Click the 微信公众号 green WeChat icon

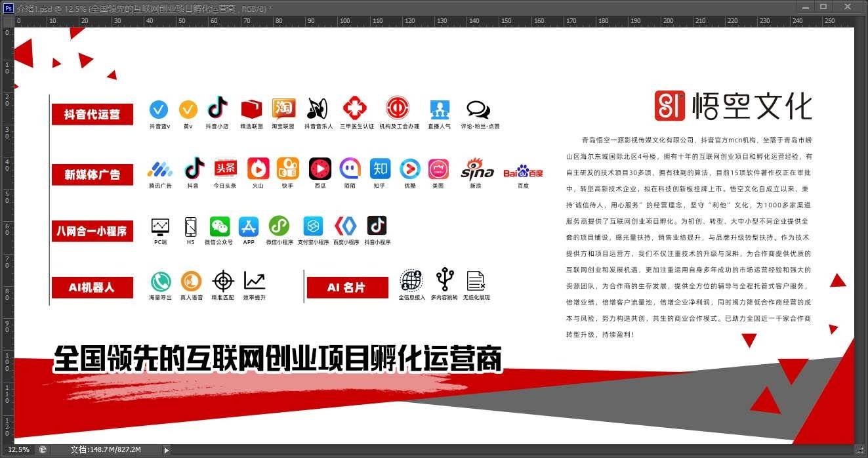[x=220, y=226]
